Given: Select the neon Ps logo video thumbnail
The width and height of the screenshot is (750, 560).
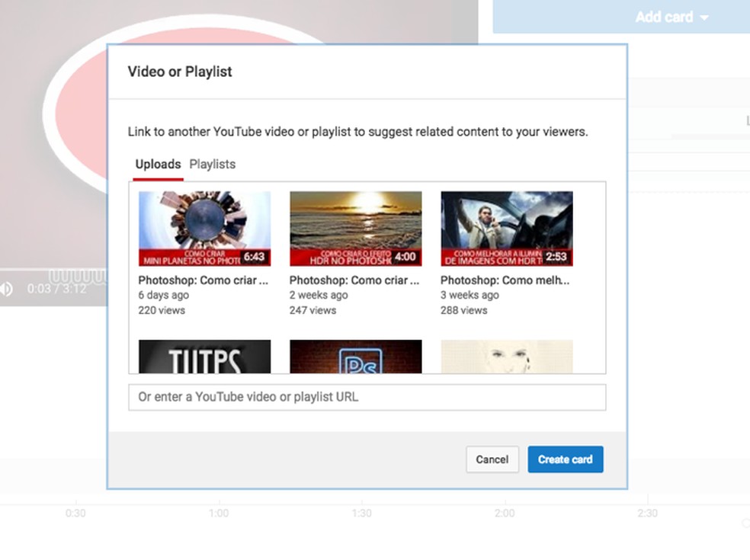Looking at the screenshot, I should 355,356.
